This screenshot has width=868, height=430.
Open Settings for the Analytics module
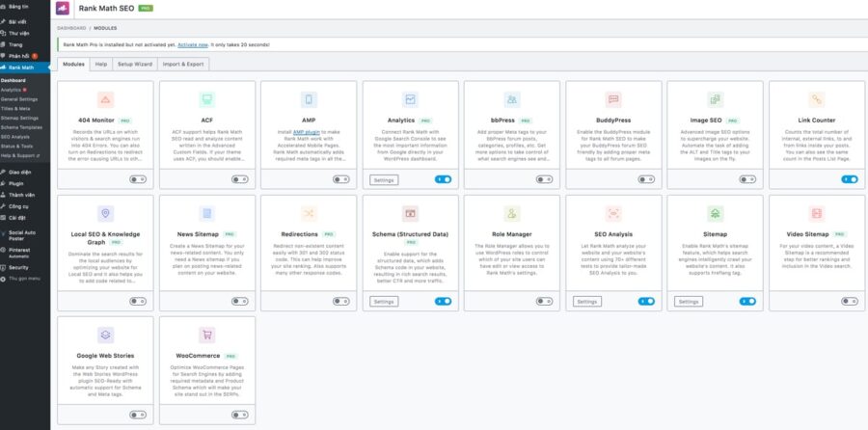coord(384,180)
